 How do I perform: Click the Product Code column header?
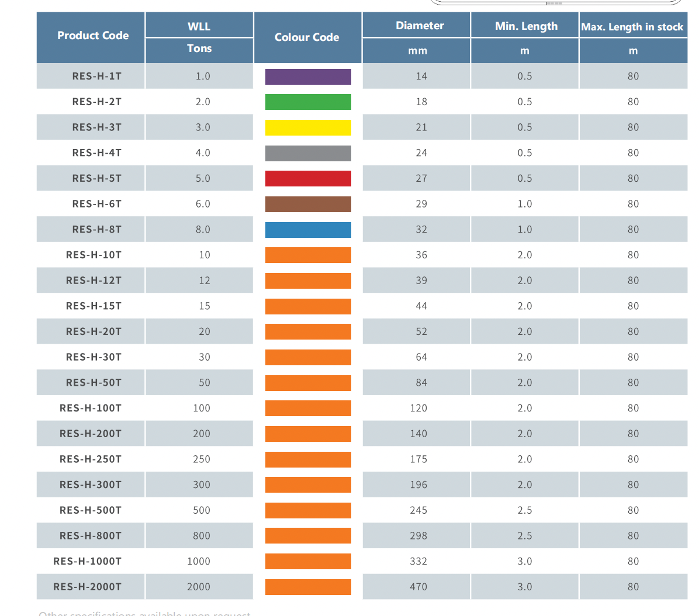coord(93,36)
